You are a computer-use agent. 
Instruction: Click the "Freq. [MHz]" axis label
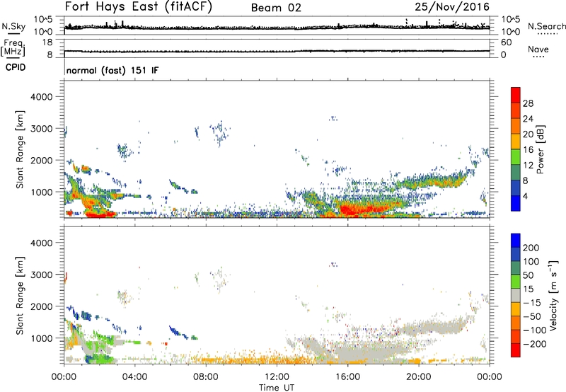13,47
